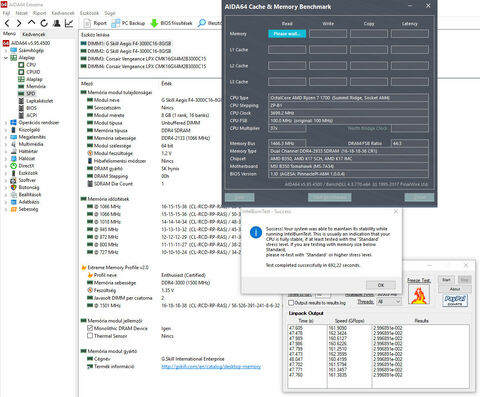Refresh the AIDA64 page with the circular arrow
Image resolution: width=480 pixels, height=397 pixels.
pyautogui.click(x=44, y=23)
